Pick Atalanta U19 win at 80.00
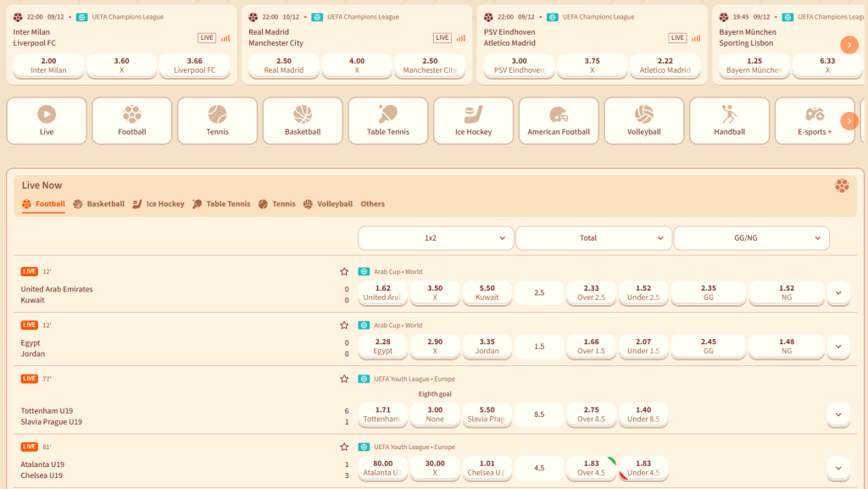868x489 pixels. (383, 468)
